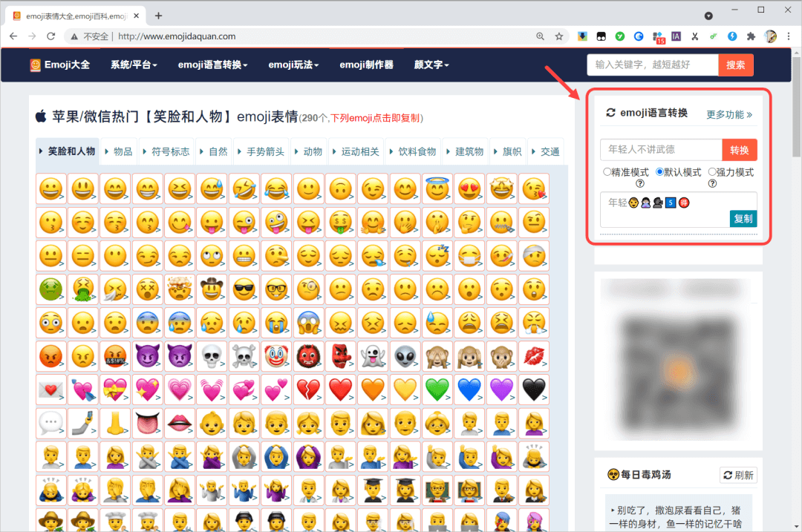Image resolution: width=802 pixels, height=532 pixels.
Task: Click the 复制 copy button
Action: (743, 219)
